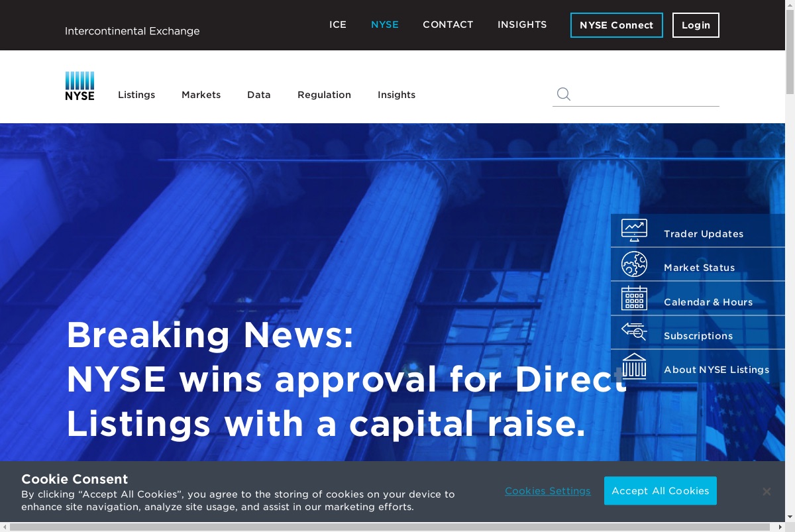Click the NYSE logo icon
Screen dimensions: 795x532
(x=79, y=86)
